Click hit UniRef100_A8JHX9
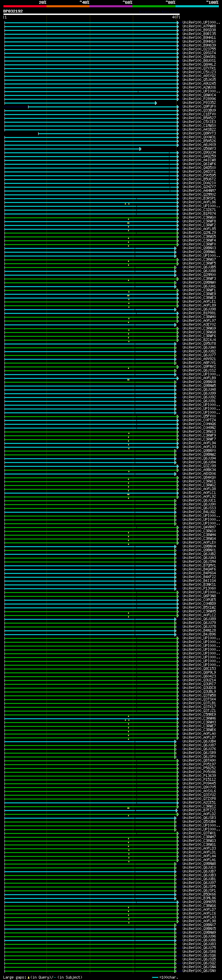 point(199,145)
